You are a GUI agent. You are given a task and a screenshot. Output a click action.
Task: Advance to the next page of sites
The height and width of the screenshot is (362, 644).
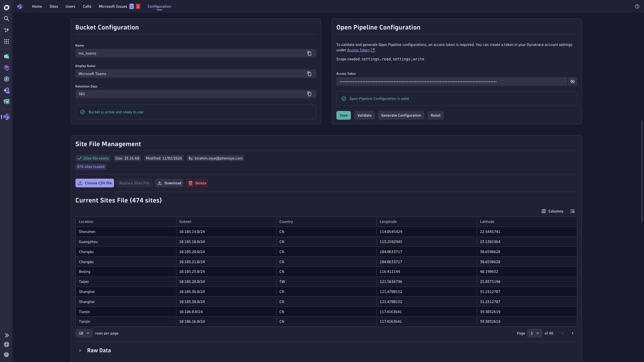click(573, 333)
